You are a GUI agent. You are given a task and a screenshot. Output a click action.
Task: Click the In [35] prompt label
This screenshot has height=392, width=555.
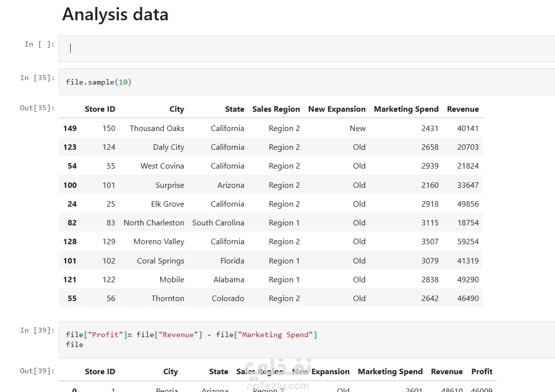point(38,78)
